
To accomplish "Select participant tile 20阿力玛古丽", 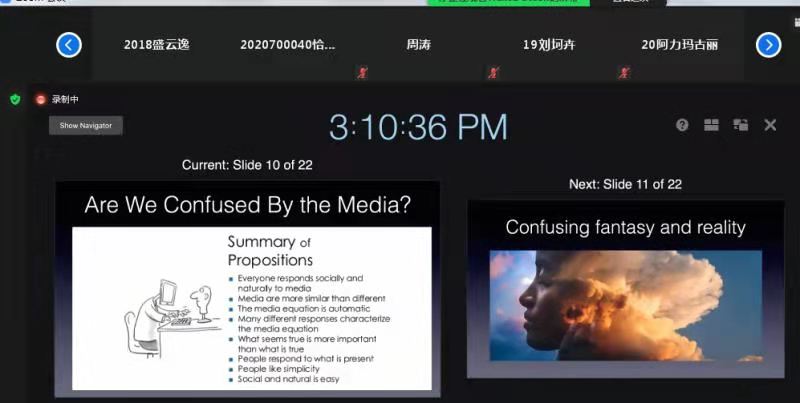I will (x=679, y=45).
